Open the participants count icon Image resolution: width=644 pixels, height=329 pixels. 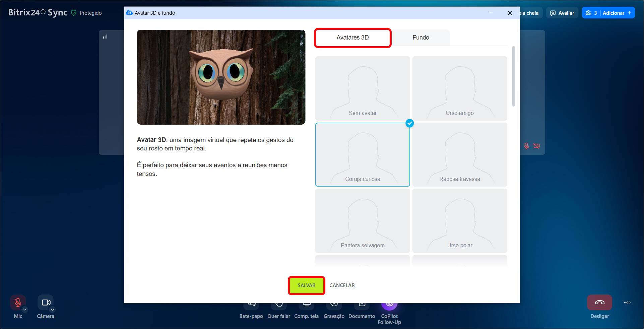(588, 13)
